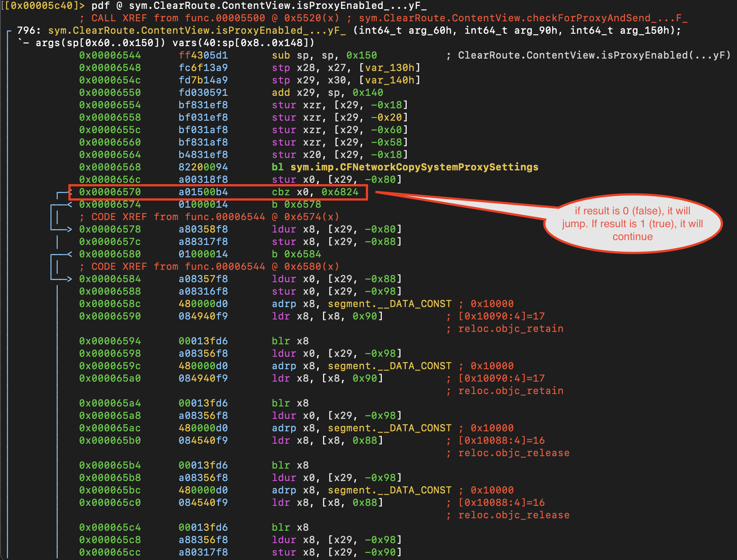Image resolution: width=737 pixels, height=560 pixels.
Task: Click the function signature line starting with 796
Action: pyautogui.click(x=349, y=31)
